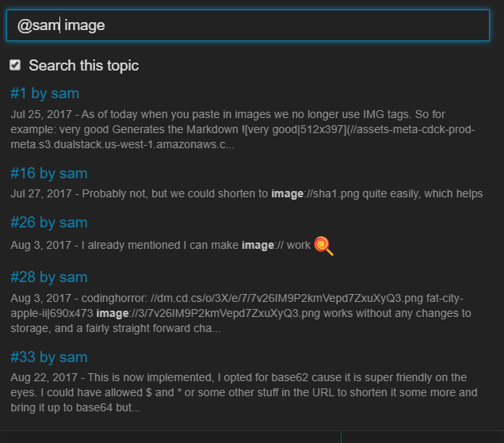Click bold "image" in codinghorror excerpt
504x443 pixels.
click(113, 314)
